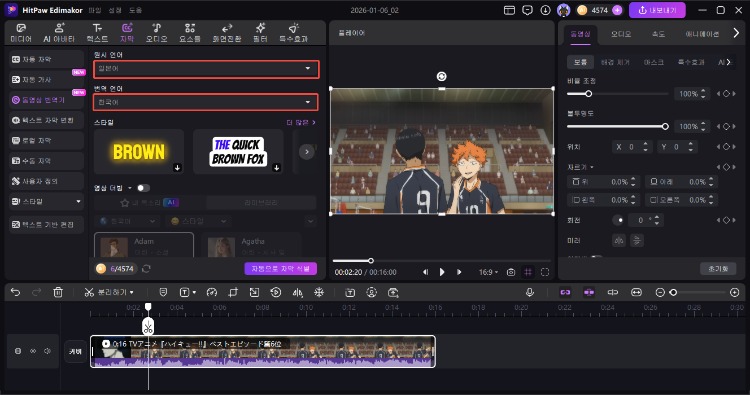Viewport: 750px width, 395px height.
Task: Switch to the 속도 speed tab
Action: [659, 34]
